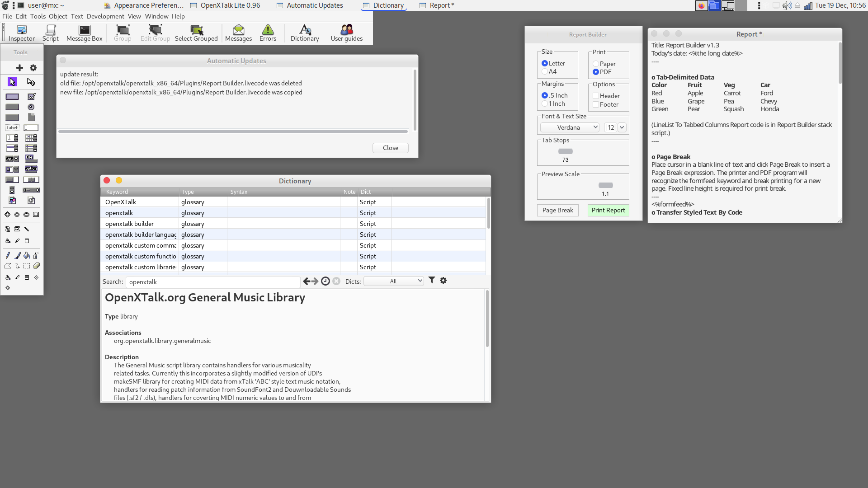Image resolution: width=868 pixels, height=488 pixels.
Task: Choose the checkbox control in Tools palette
Action: (31, 97)
